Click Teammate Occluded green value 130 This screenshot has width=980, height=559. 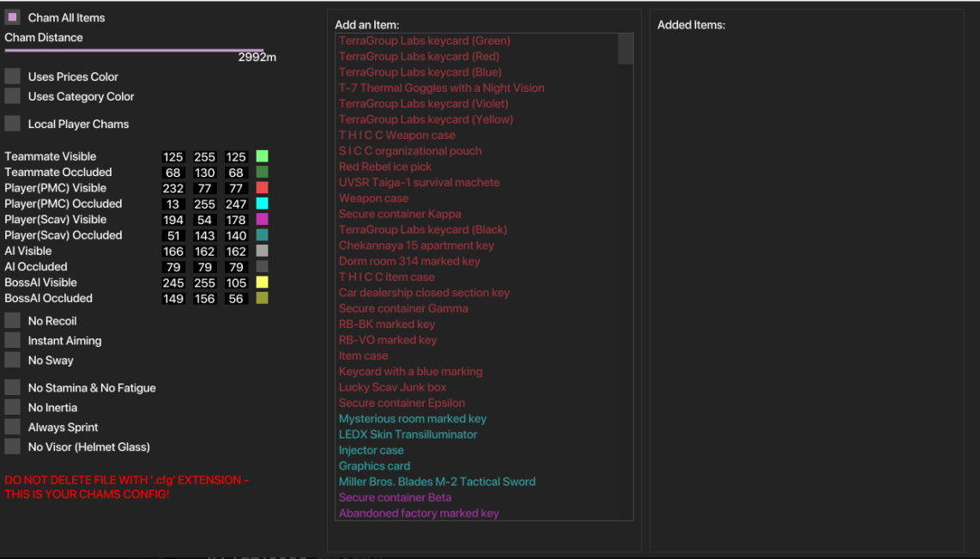(204, 173)
